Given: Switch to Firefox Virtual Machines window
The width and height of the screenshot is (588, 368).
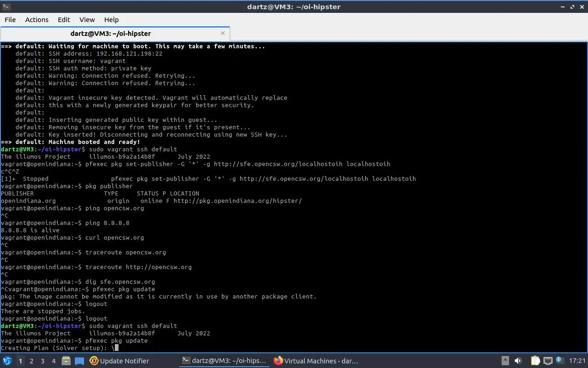Looking at the screenshot, I should tap(316, 361).
